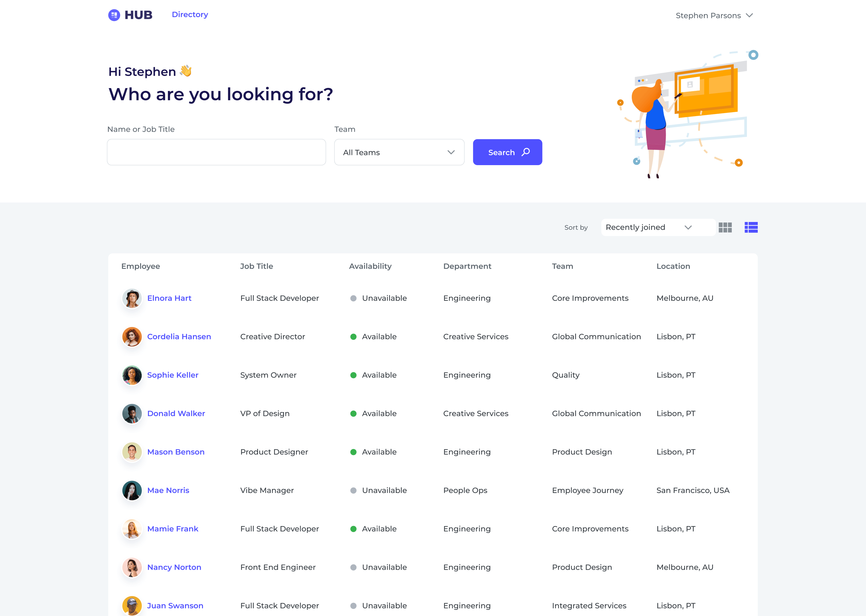
Task: Click the Team column header
Action: (563, 266)
